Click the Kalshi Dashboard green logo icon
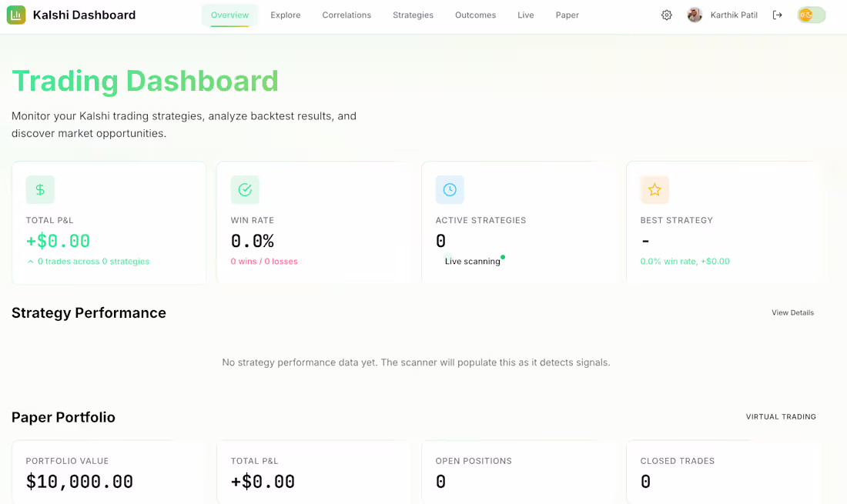The image size is (847, 504). pyautogui.click(x=16, y=15)
